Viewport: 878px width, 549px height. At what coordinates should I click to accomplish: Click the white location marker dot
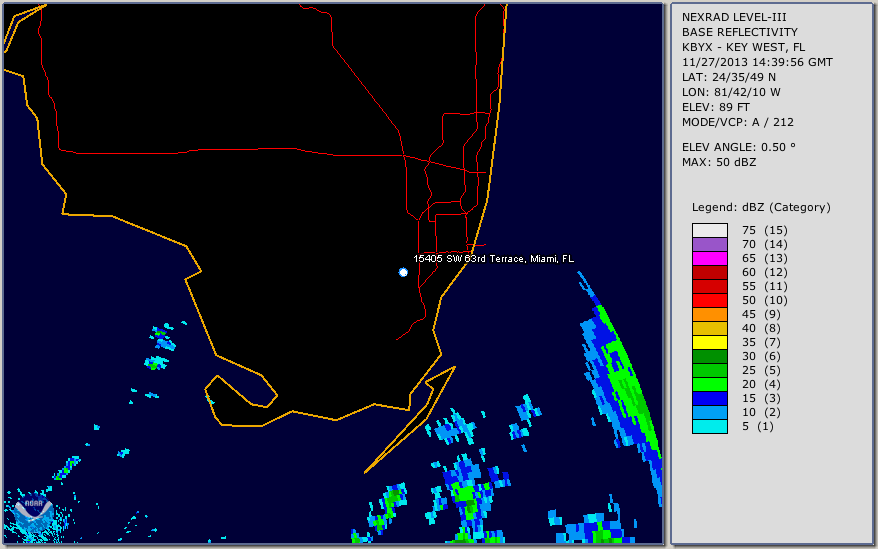coord(403,272)
